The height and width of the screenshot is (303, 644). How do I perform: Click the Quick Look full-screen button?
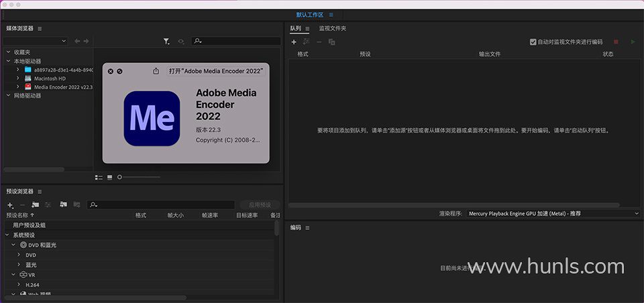119,72
